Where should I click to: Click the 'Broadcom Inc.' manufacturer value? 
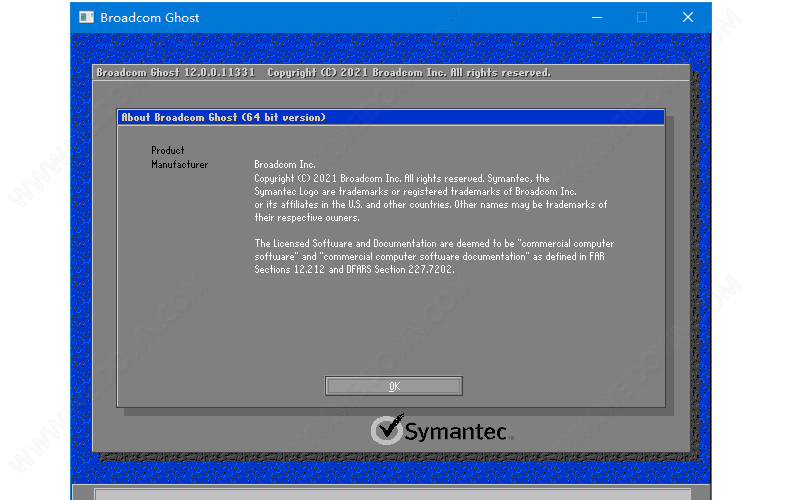pyautogui.click(x=285, y=164)
